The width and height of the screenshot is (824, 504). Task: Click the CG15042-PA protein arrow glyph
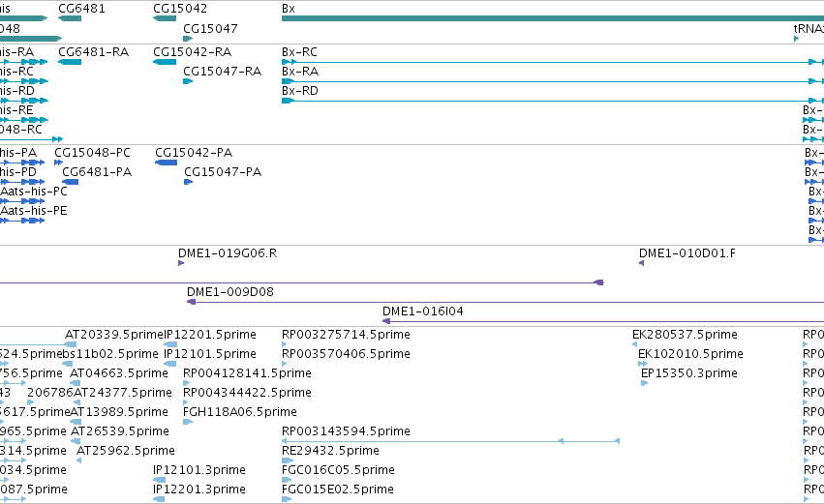click(167, 163)
